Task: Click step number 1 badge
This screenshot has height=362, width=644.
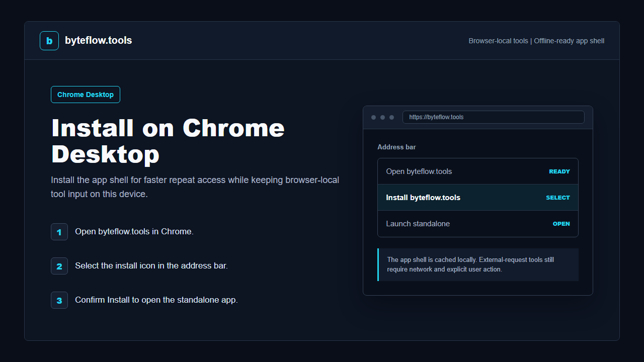Action: (59, 232)
